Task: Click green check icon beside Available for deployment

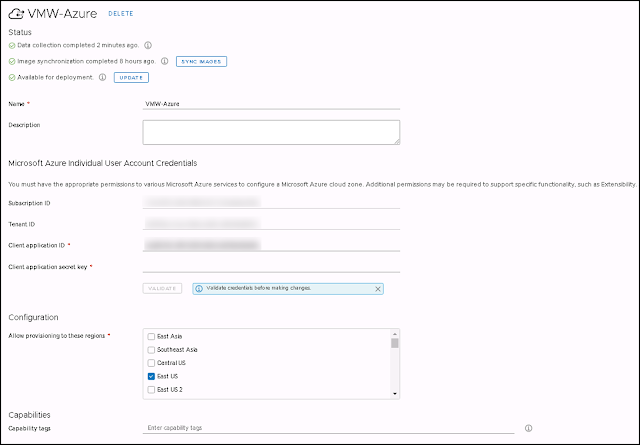Action: pos(12,78)
